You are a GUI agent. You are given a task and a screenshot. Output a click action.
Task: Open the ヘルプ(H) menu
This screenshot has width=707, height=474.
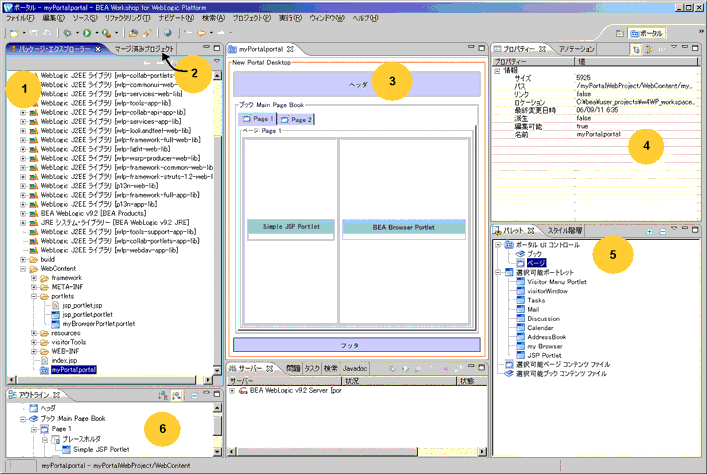pos(365,18)
